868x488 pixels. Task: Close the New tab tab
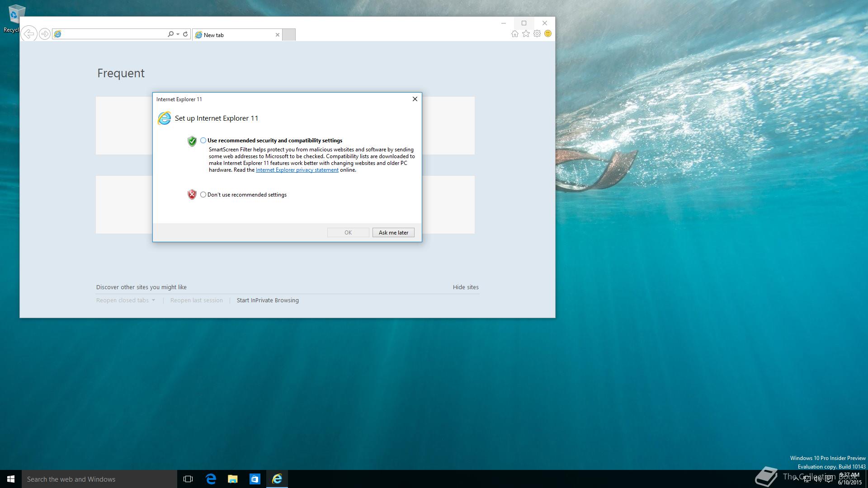click(x=278, y=35)
